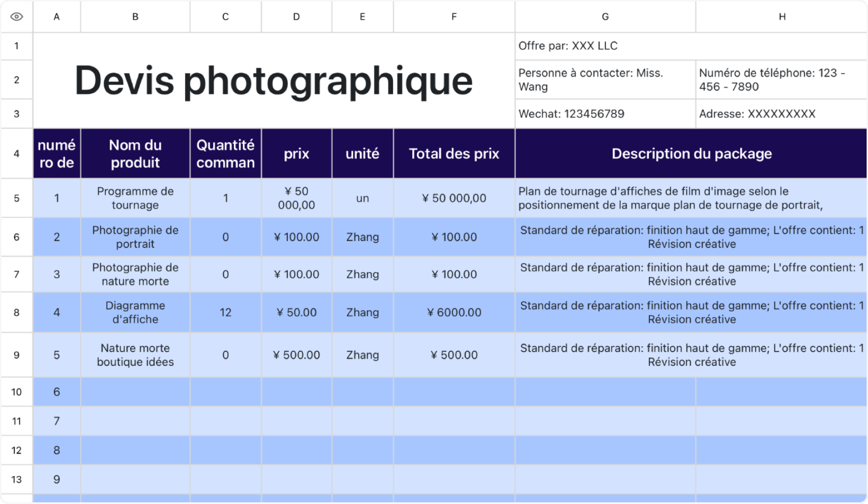Click the 'Photographie de portrait' cell
The width and height of the screenshot is (868, 504).
pos(135,237)
